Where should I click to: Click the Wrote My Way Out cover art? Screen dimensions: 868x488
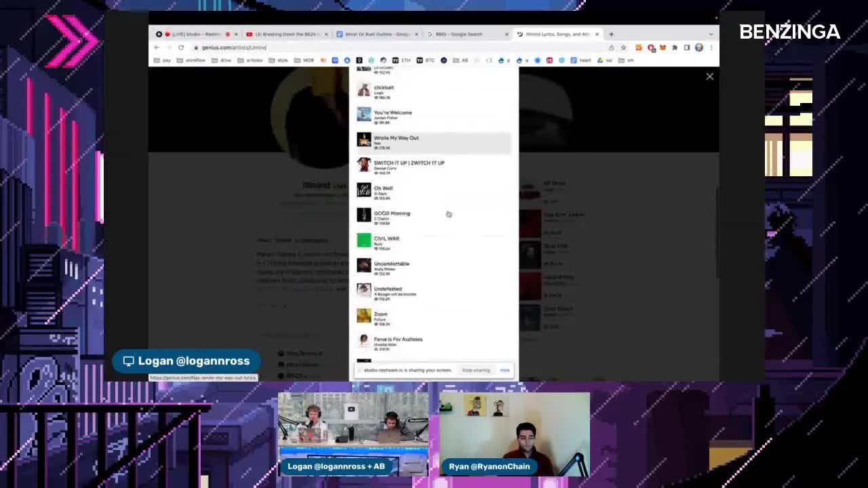(364, 140)
